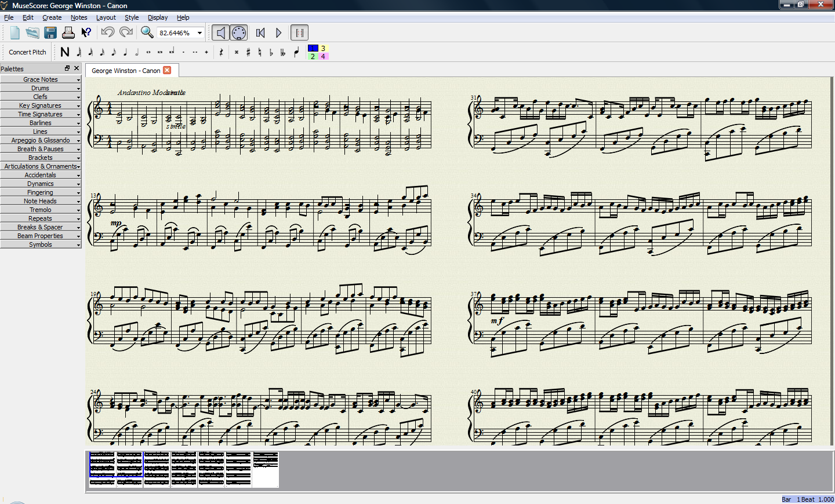Select the 64th note duration
Image resolution: width=835 pixels, height=504 pixels.
[x=79, y=52]
